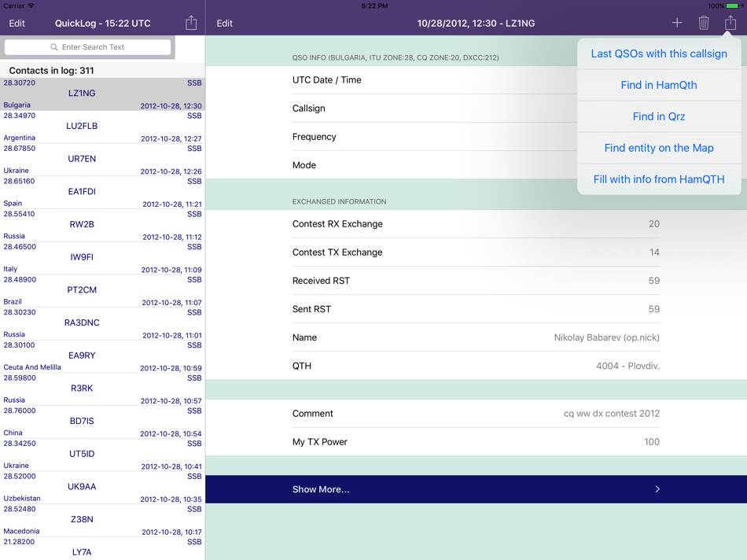Click the search magnifier icon
This screenshot has height=560, width=747.
tap(54, 47)
